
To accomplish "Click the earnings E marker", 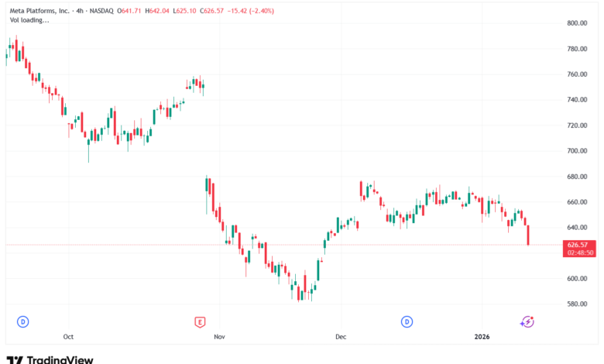I will click(200, 321).
